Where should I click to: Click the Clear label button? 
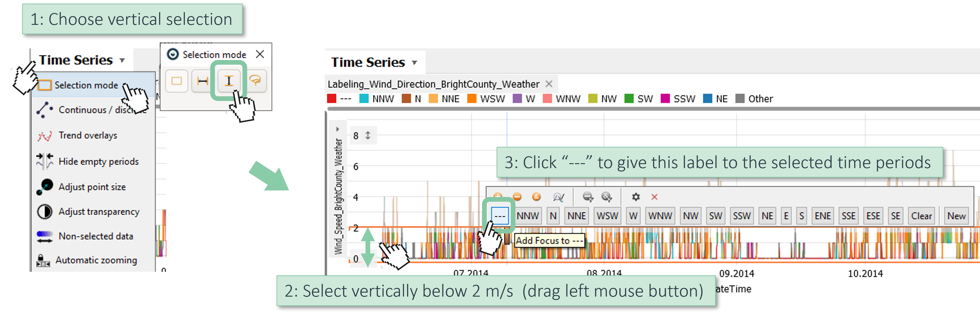(921, 216)
